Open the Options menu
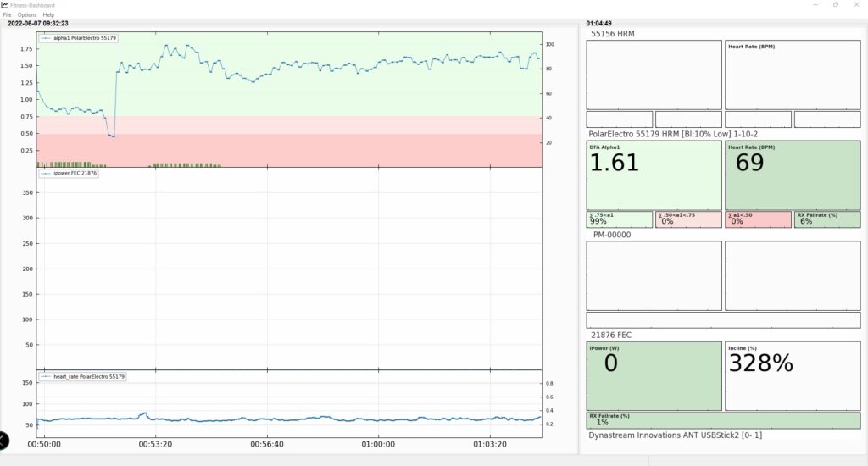Image resolution: width=868 pixels, height=466 pixels. pos(27,14)
